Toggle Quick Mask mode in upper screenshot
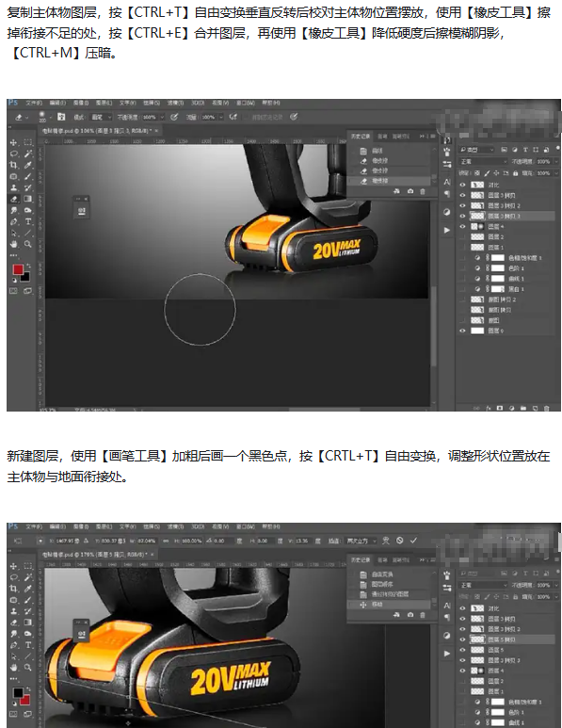This screenshot has height=728, width=562. click(x=14, y=291)
